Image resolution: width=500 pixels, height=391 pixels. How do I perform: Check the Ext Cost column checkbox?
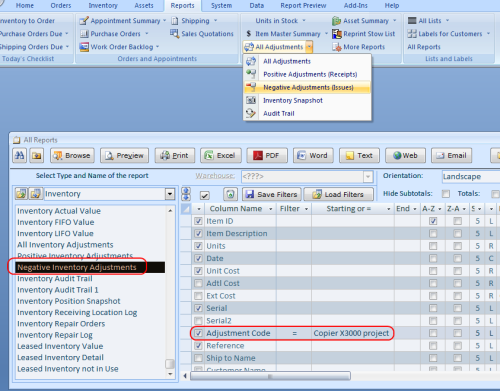click(x=198, y=296)
